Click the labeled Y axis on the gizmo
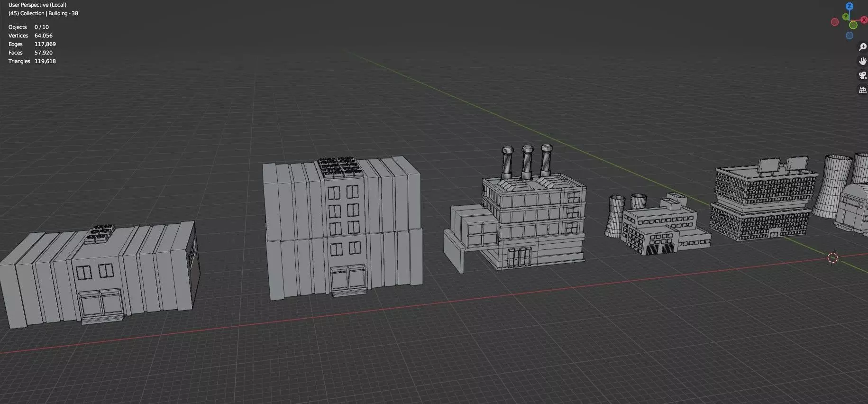The height and width of the screenshot is (404, 868). point(846,17)
